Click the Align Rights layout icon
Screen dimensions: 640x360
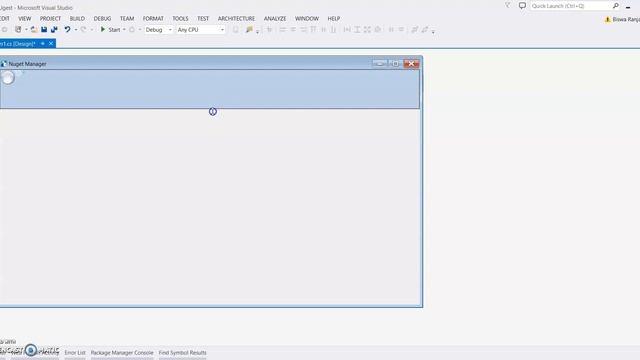pyautogui.click(x=303, y=29)
